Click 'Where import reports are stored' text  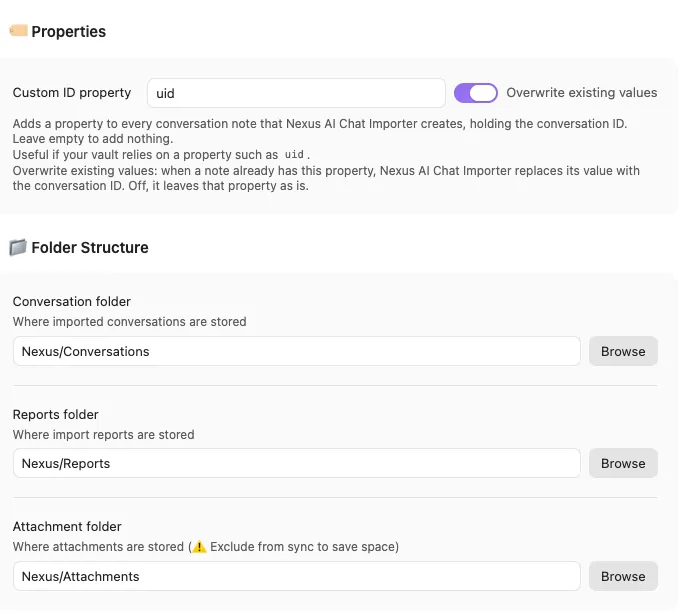(103, 435)
